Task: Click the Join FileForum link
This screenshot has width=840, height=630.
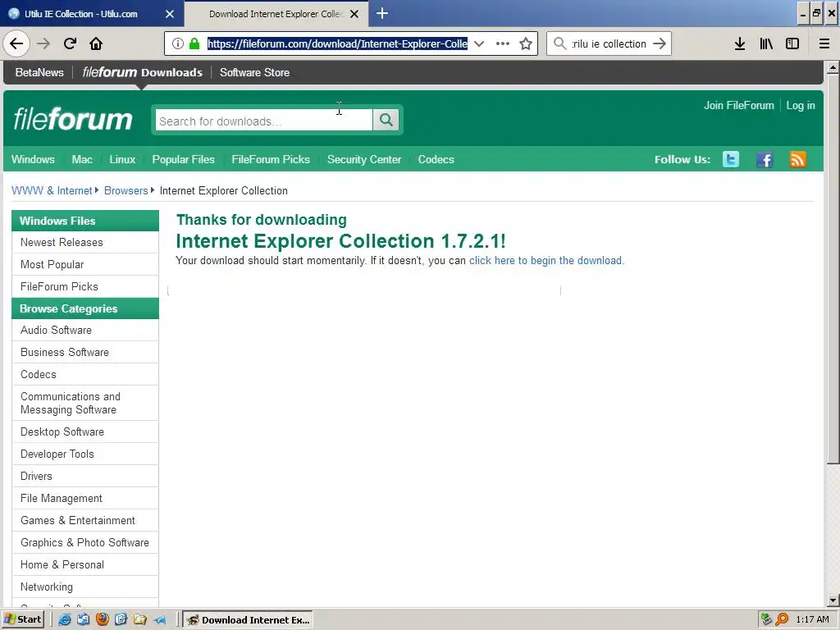Action: coord(739,105)
